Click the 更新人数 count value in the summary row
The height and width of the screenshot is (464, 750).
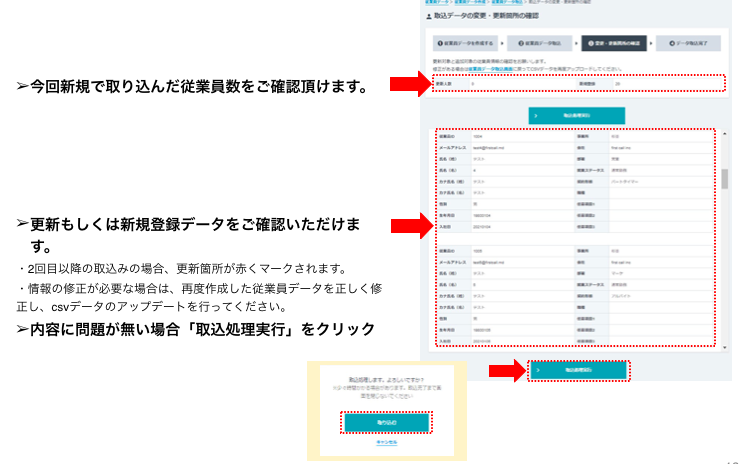tap(473, 84)
